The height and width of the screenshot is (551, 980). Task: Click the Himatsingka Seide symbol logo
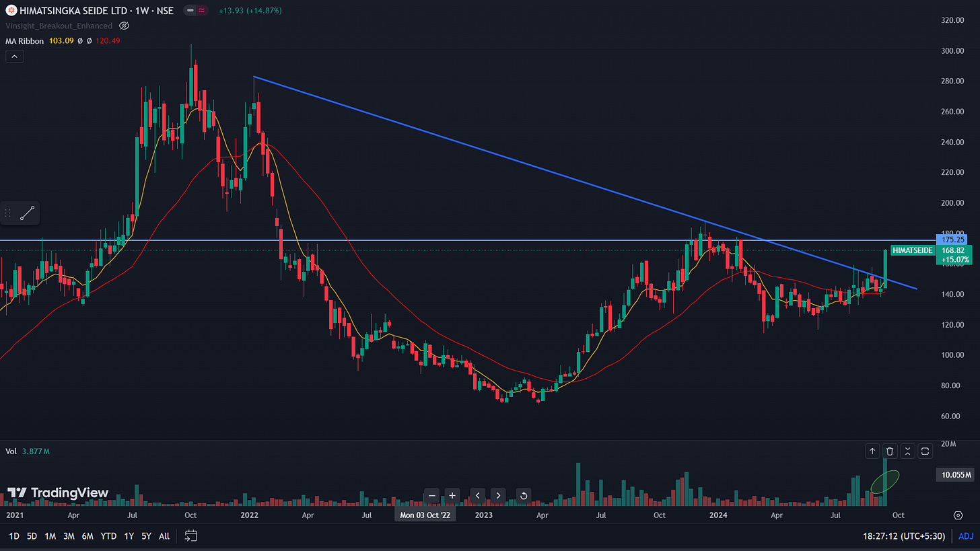tap(10, 11)
